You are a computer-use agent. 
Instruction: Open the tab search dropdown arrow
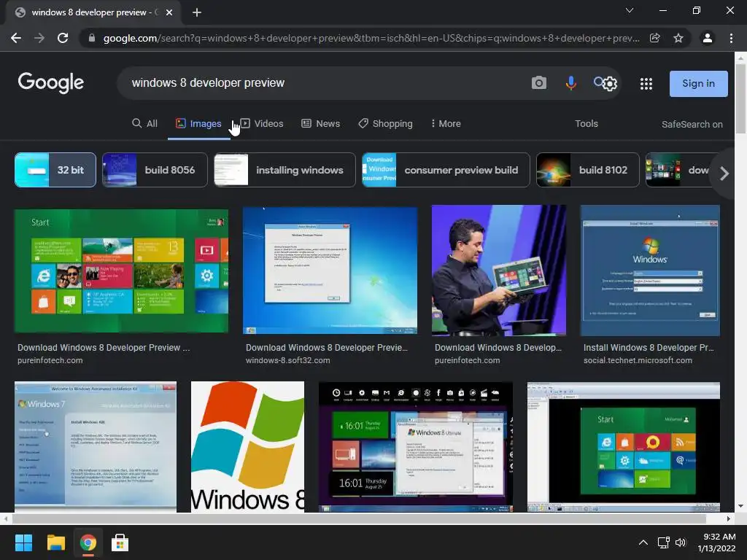630,10
